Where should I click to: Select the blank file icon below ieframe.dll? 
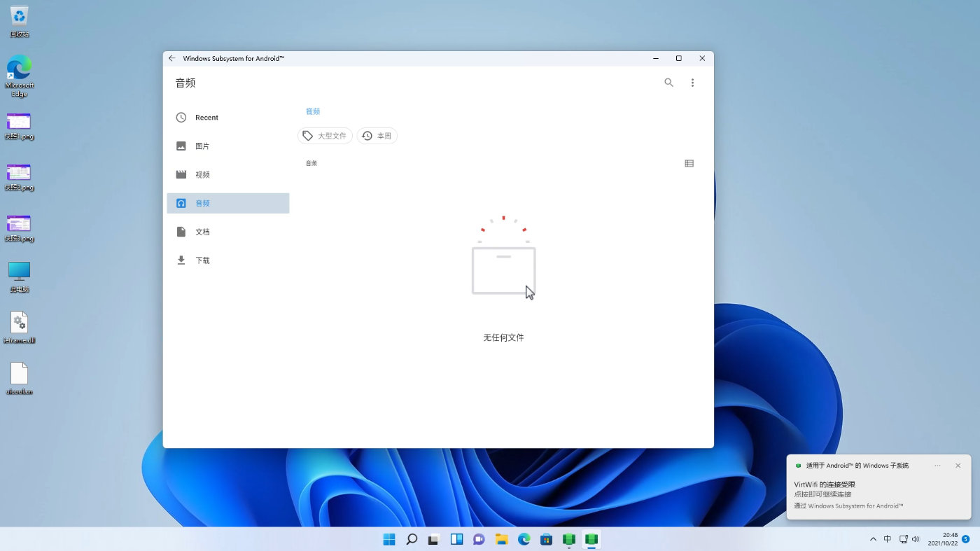click(x=20, y=379)
